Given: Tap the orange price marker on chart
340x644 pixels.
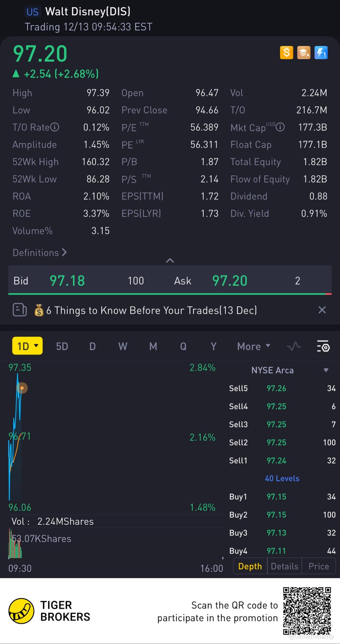Looking at the screenshot, I should point(22,388).
